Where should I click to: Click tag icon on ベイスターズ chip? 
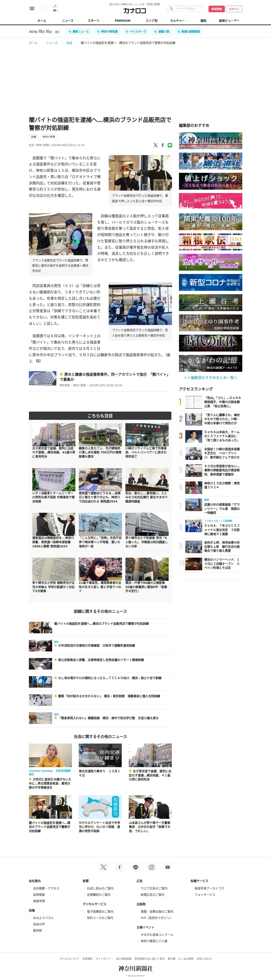tap(127, 32)
